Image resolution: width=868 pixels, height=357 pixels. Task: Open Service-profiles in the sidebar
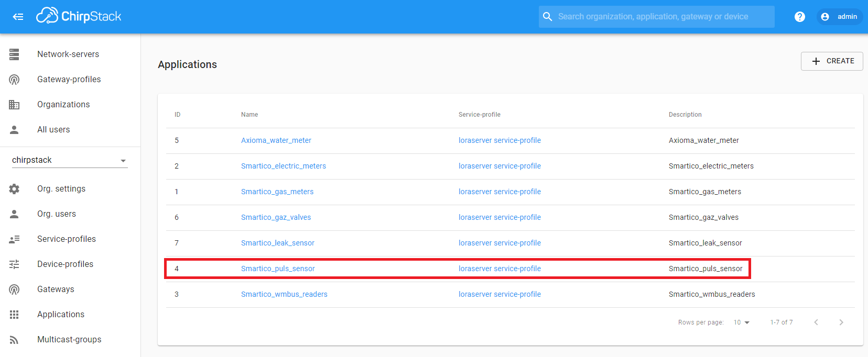click(67, 239)
